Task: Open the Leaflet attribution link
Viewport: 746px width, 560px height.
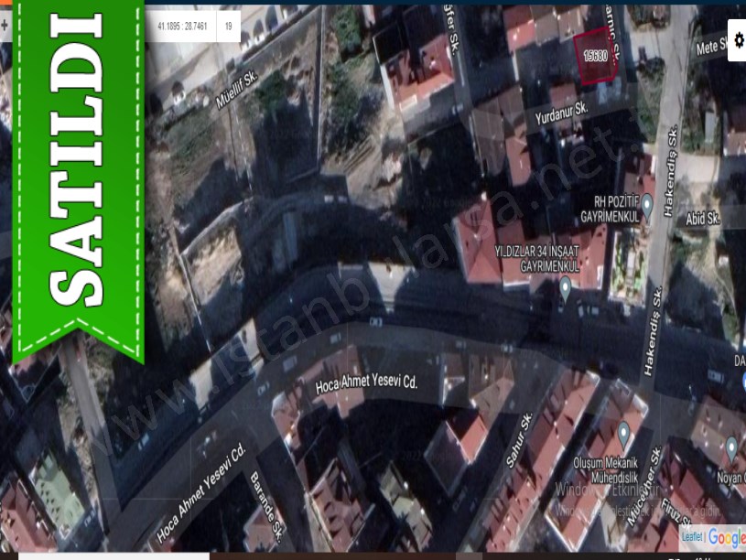Action: [692, 537]
